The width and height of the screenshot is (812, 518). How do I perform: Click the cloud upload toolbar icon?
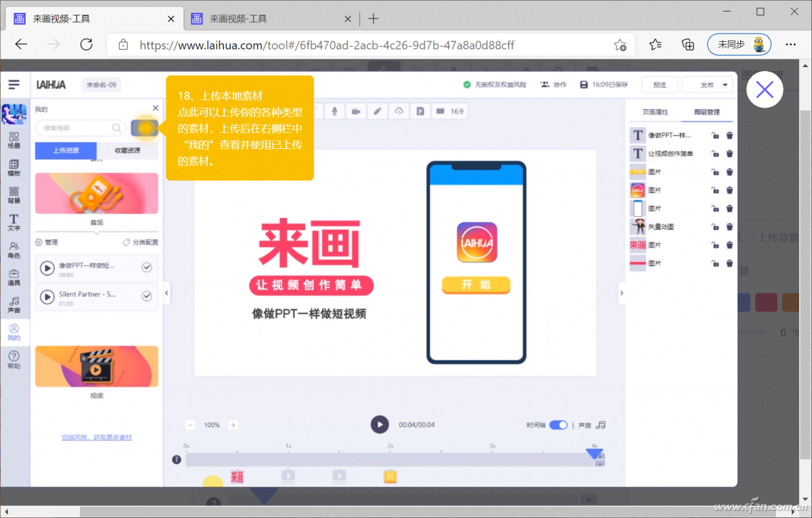pyautogui.click(x=399, y=111)
